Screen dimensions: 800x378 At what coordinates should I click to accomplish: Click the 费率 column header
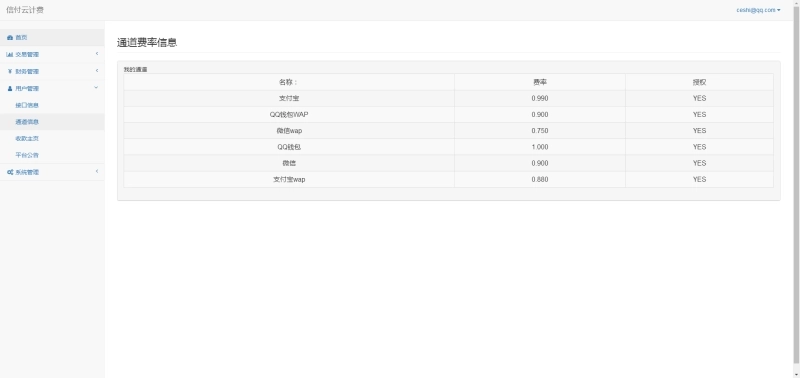tap(540, 82)
